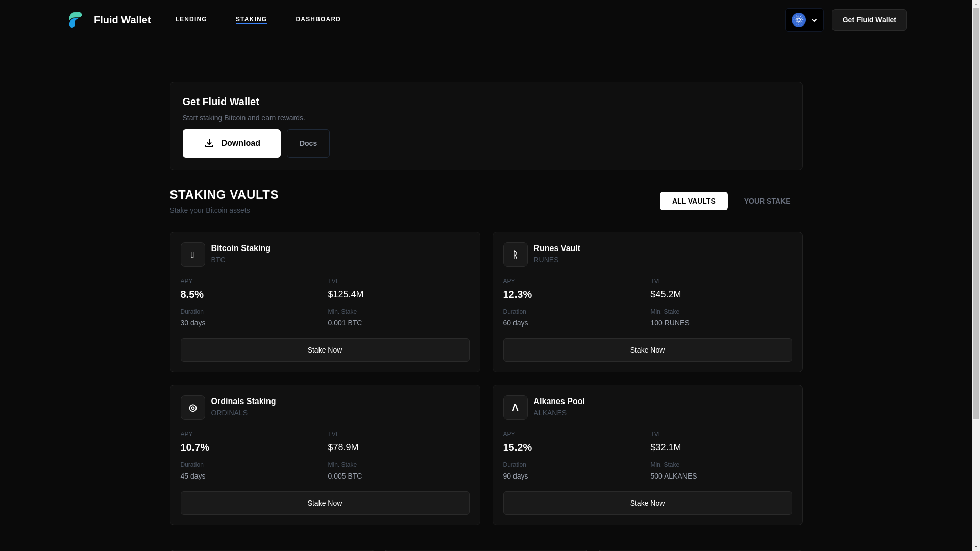Viewport: 980px width, 551px height.
Task: Stake Now in Runes Vault
Action: [647, 350]
